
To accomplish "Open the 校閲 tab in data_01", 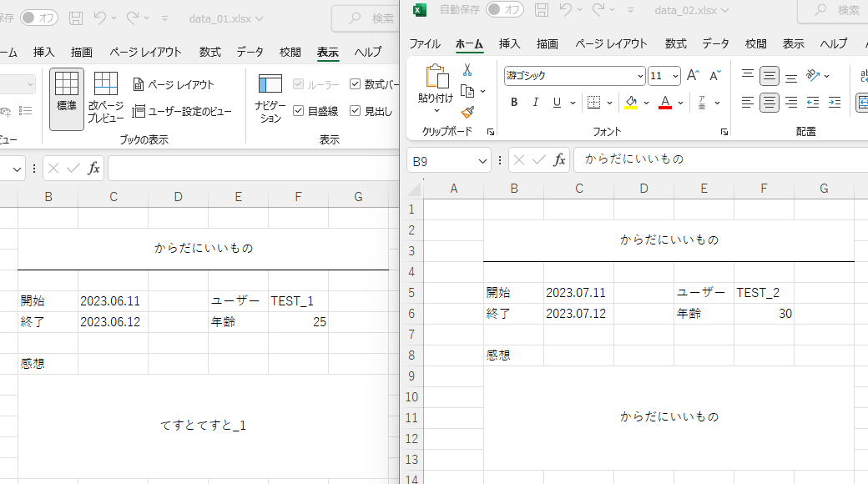I will coord(290,52).
